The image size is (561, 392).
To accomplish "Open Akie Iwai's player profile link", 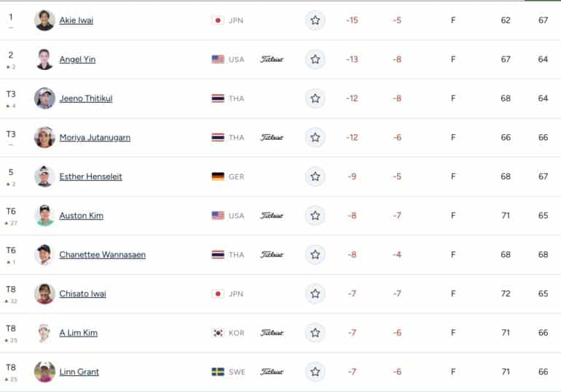I will (76, 20).
